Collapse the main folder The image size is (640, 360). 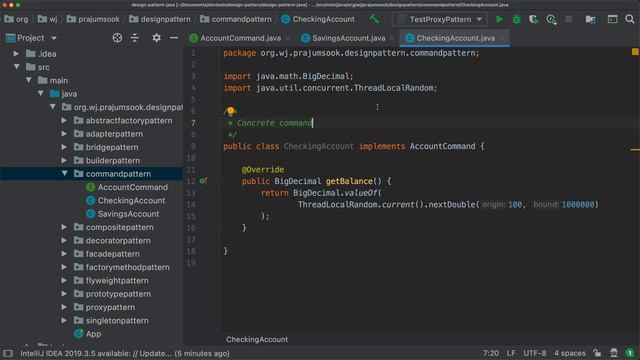pos(29,80)
